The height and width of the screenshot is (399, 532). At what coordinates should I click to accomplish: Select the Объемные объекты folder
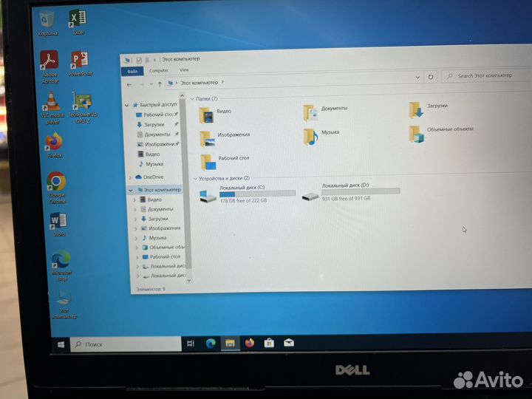coord(441,134)
